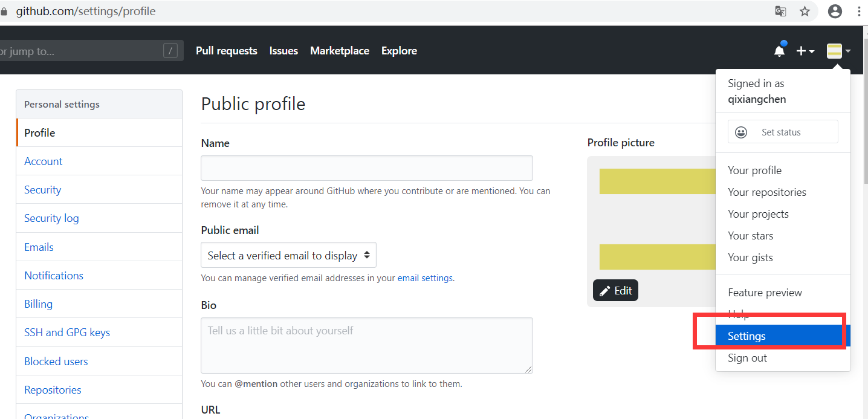Open the Issues page
Image resolution: width=868 pixels, height=419 pixels.
click(283, 51)
